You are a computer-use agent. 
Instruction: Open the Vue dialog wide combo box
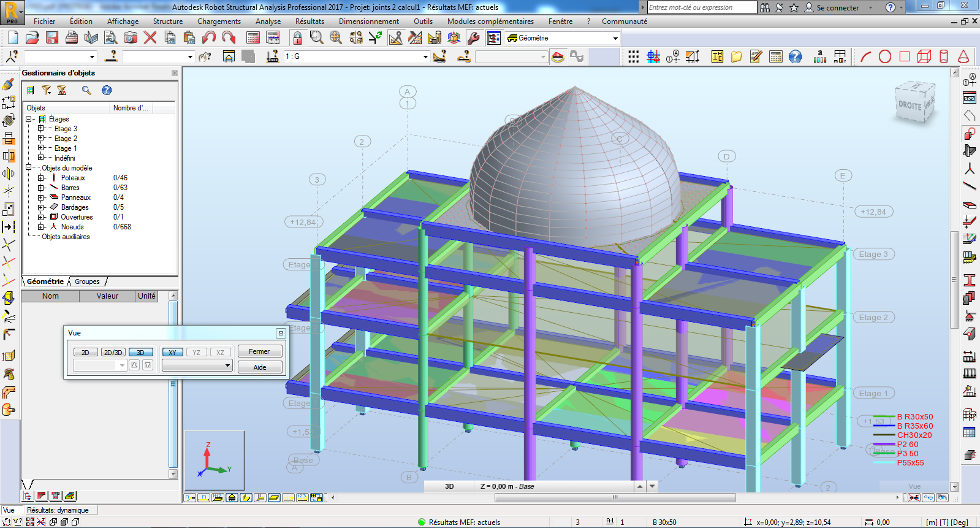pyautogui.click(x=197, y=365)
